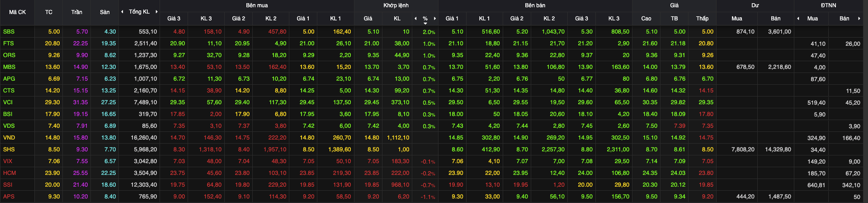Click Giá 2 header under Bên bán
This screenshot has height=203, width=868.
click(517, 19)
